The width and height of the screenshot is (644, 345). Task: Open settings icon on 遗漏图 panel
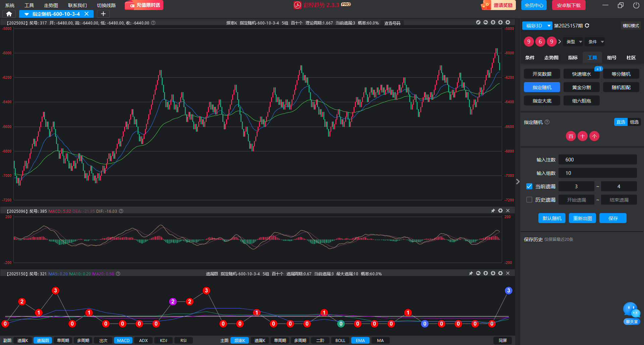[500, 273]
